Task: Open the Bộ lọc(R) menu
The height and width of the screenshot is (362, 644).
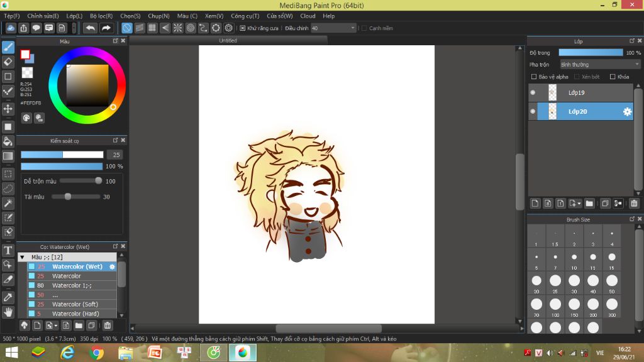Action: tap(101, 16)
